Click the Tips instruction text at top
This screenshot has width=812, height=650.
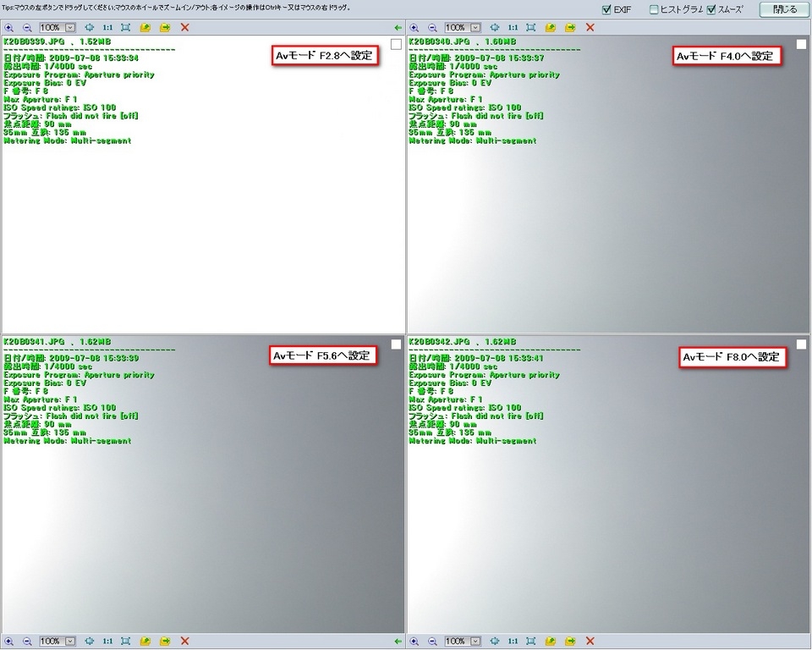tap(176, 8)
